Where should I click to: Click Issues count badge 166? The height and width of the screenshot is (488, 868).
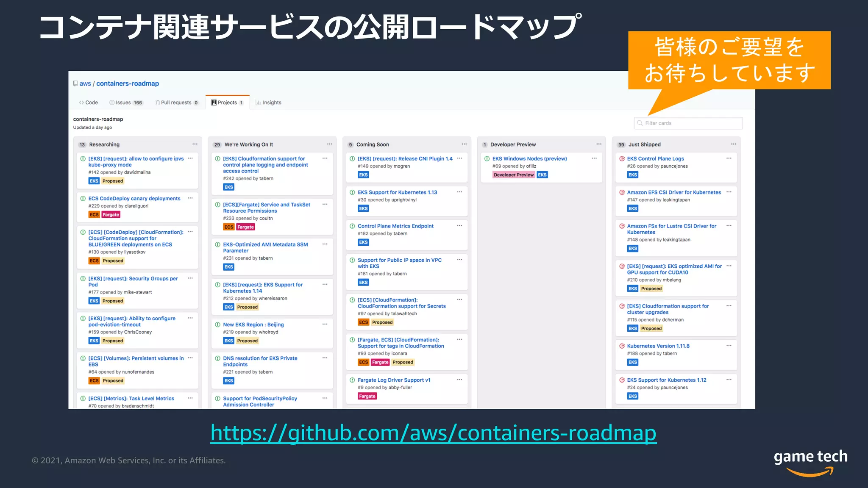coord(138,103)
